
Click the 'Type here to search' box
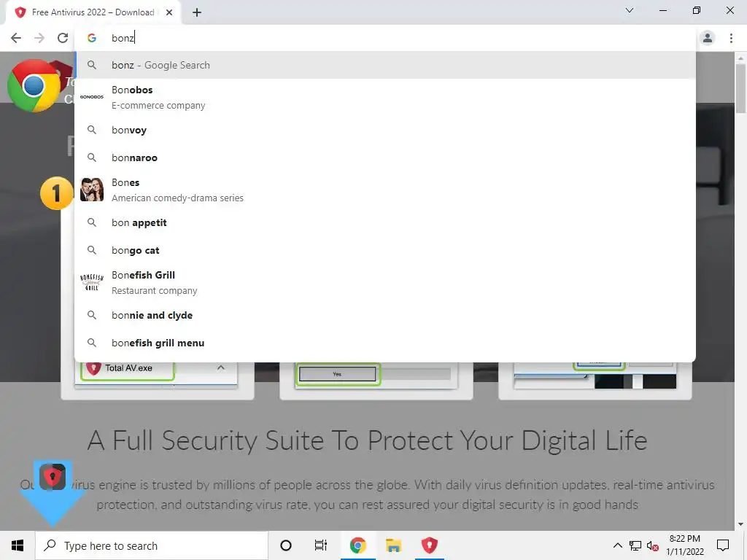click(x=152, y=545)
